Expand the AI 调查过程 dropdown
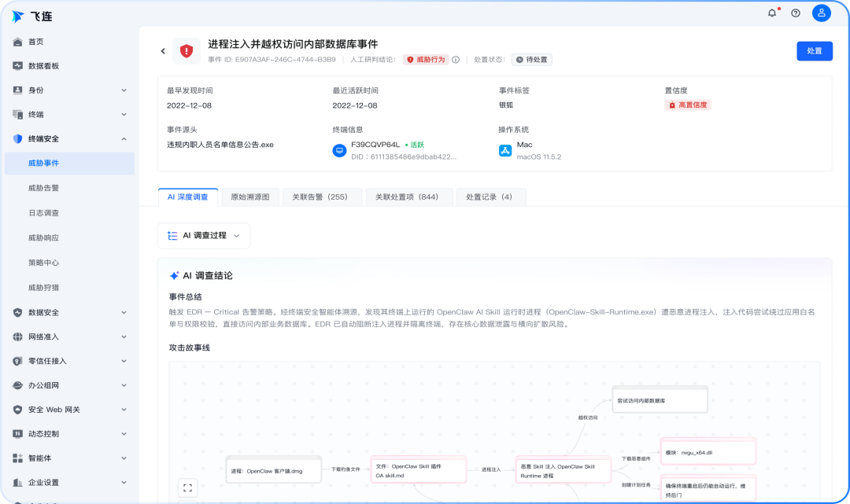Image resolution: width=850 pixels, height=504 pixels. (x=204, y=236)
